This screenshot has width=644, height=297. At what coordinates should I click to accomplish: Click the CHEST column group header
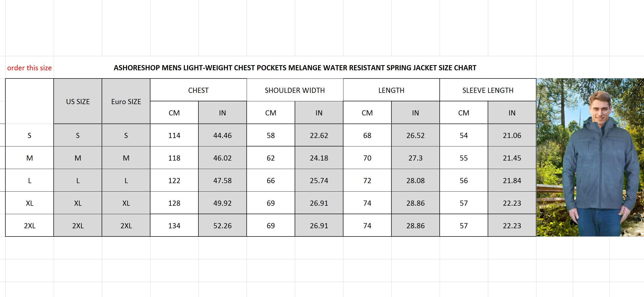[198, 90]
